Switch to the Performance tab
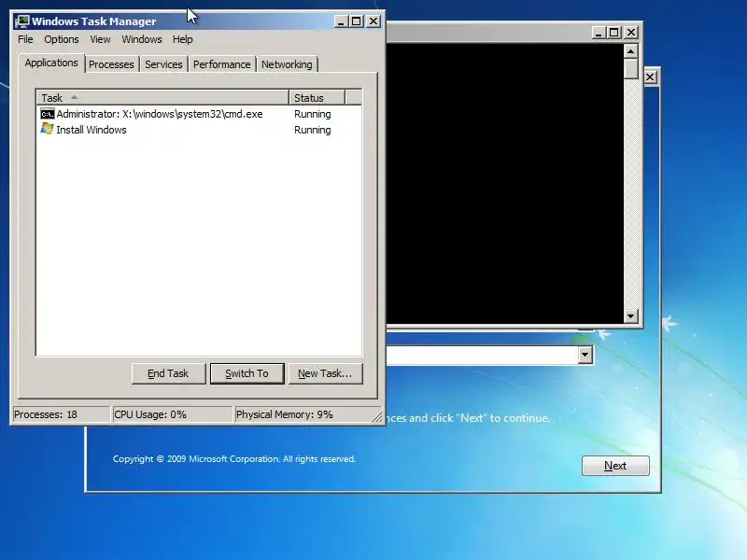Screen dimensions: 747x560 point(221,64)
